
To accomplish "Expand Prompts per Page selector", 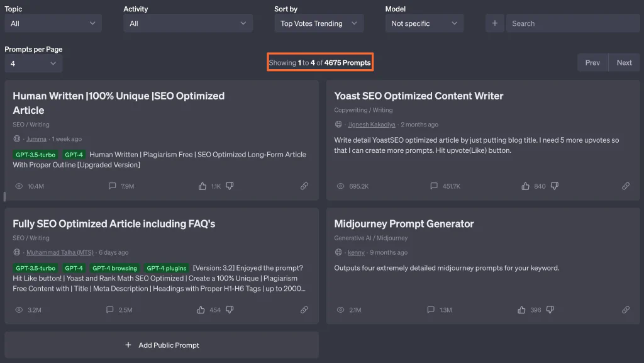I will pos(33,64).
